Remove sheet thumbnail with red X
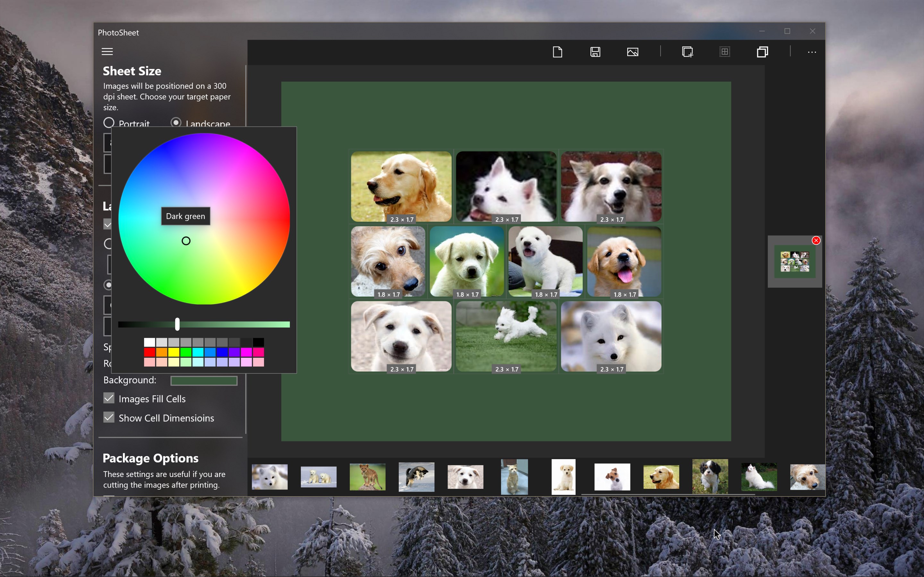924x577 pixels. 816,240
